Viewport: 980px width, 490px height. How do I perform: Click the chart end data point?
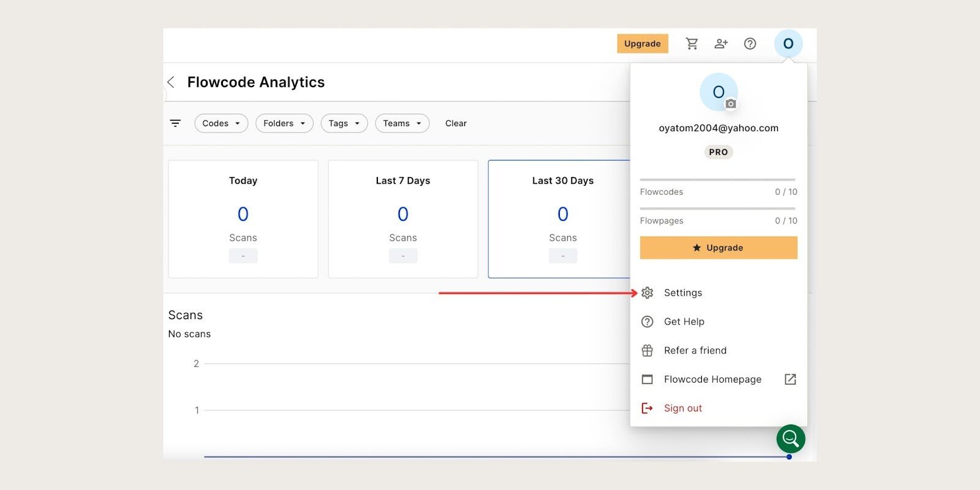789,457
